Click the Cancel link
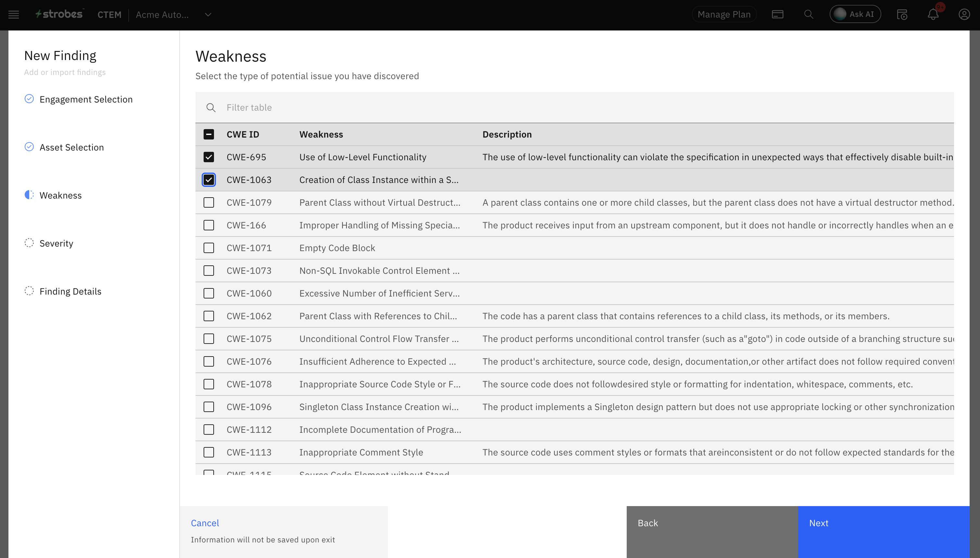Screen dimensions: 980x558 click(205, 523)
